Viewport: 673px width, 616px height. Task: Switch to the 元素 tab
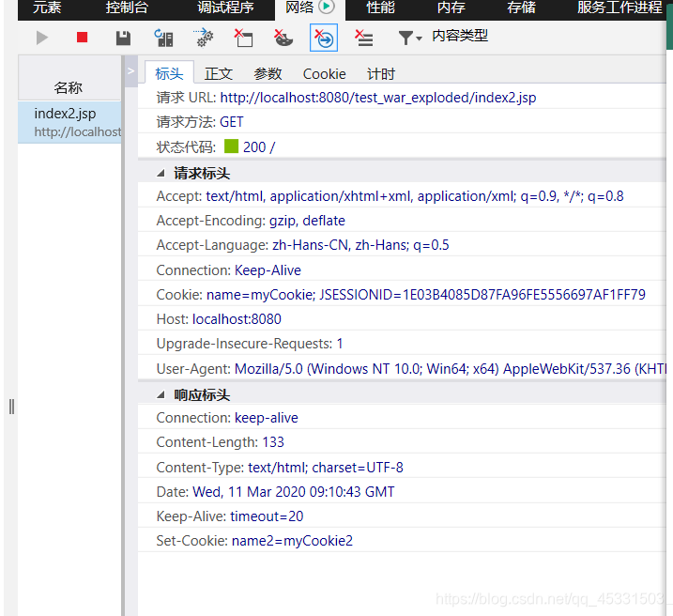pyautogui.click(x=47, y=8)
